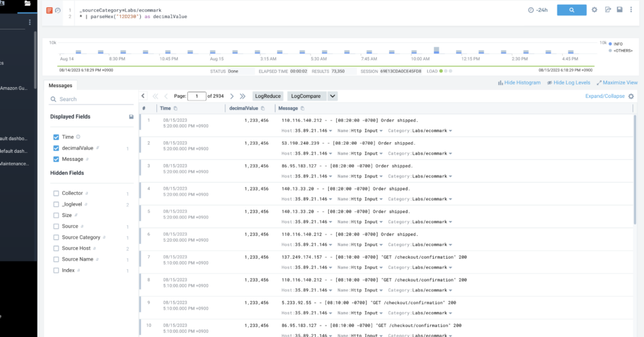Screen dimensions: 644x337
Task: Click the LogCompare button
Action: pyautogui.click(x=306, y=96)
